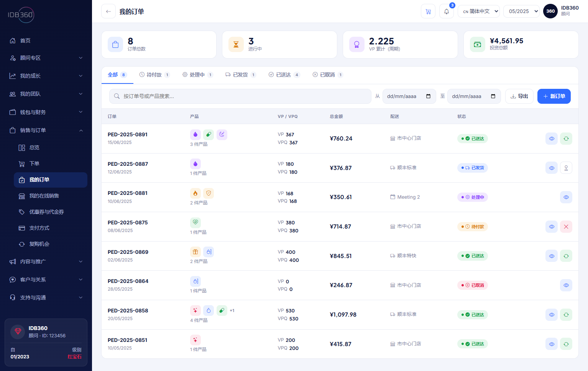Open the 05/2025 period dropdown

tap(521, 11)
